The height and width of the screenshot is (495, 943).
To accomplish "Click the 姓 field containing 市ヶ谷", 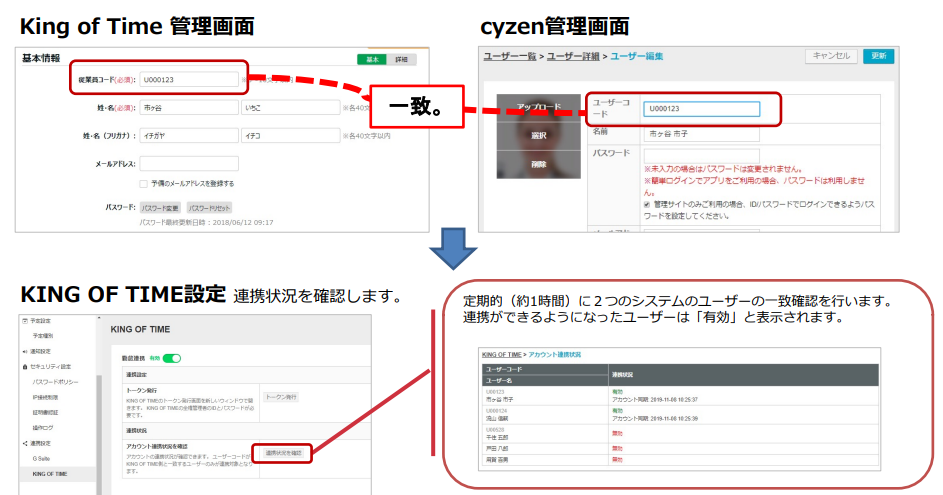I will tap(189, 108).
